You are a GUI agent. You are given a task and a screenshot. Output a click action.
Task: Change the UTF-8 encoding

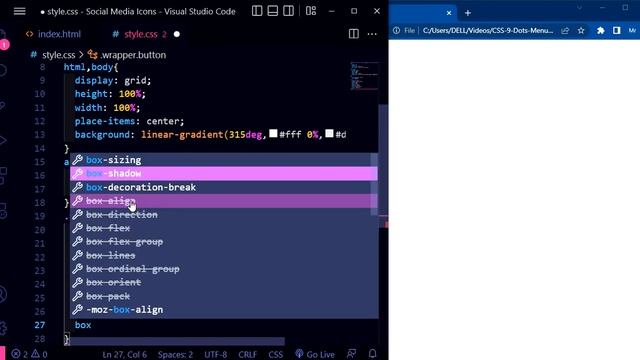tap(216, 354)
